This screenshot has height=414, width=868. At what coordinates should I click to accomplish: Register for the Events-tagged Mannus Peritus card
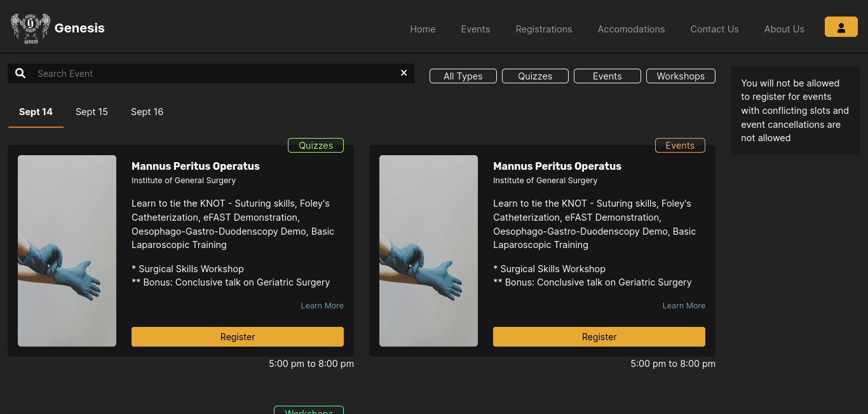click(599, 337)
